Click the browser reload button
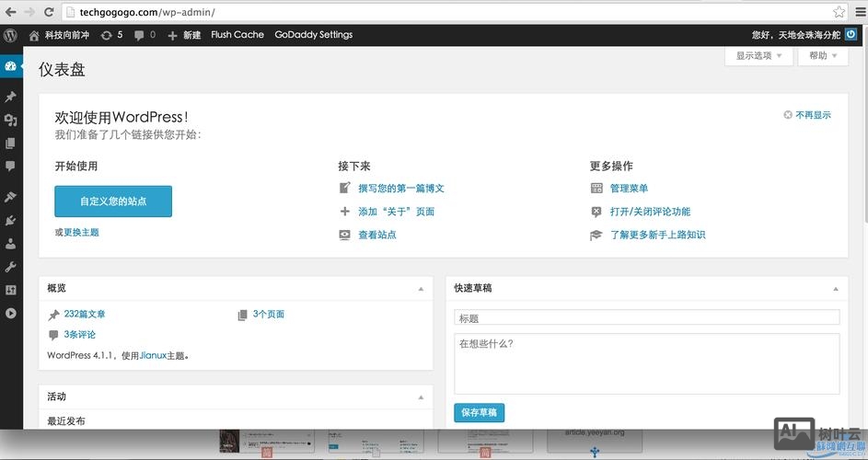The image size is (868, 460). coord(49,12)
